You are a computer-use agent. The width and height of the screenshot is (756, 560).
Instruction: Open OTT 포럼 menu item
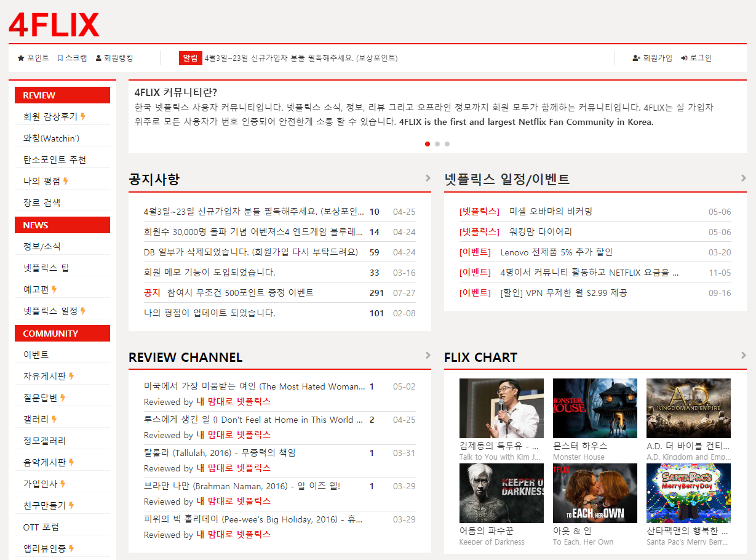41,527
